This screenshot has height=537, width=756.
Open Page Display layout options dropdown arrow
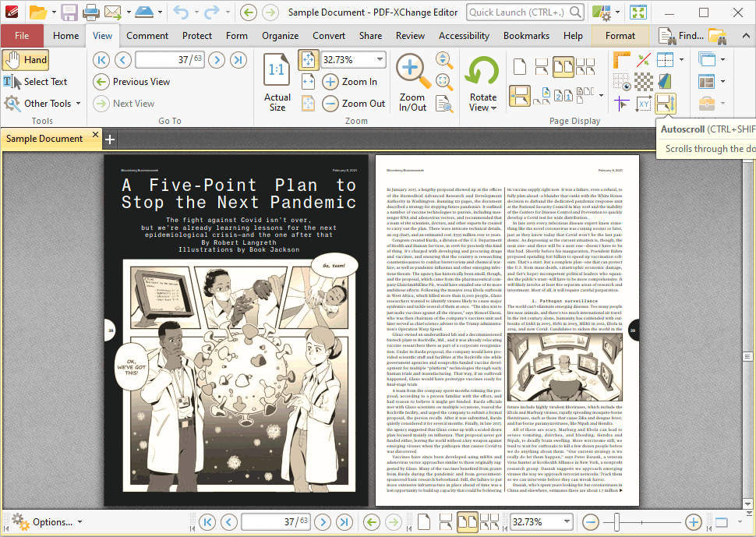pos(601,95)
